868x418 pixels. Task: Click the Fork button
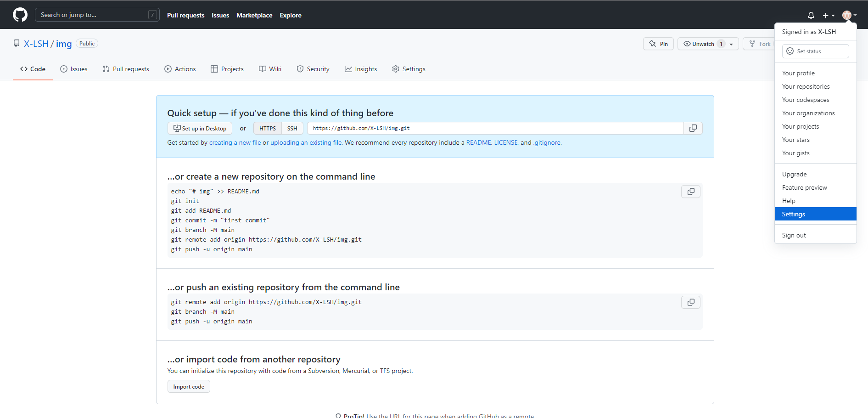tap(760, 44)
